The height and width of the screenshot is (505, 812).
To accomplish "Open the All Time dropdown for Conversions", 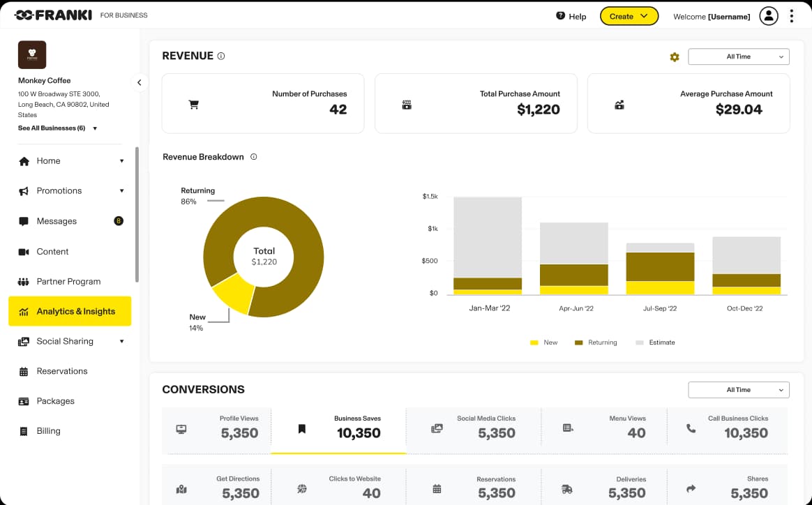I will coord(738,390).
